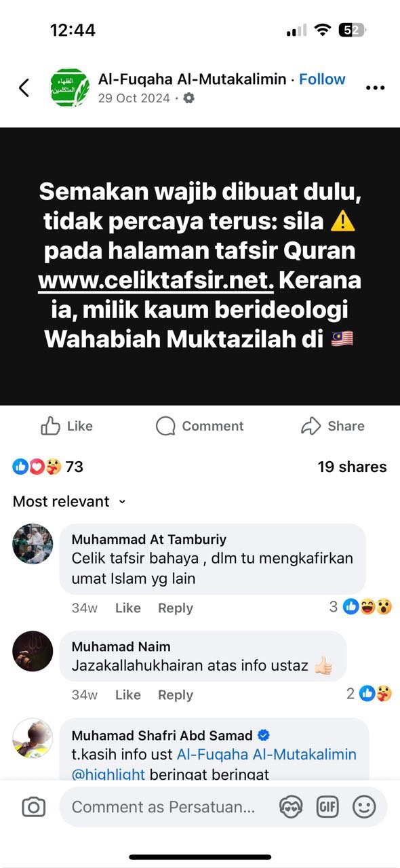The width and height of the screenshot is (400, 868).
Task: View reactions on Muhammad At Tamburiy's comment
Action: coord(360,607)
